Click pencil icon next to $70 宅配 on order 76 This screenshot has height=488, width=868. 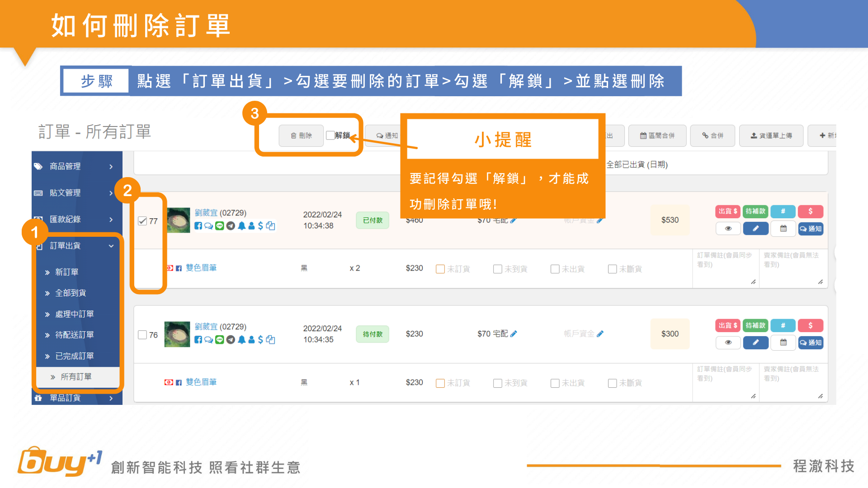pos(514,334)
